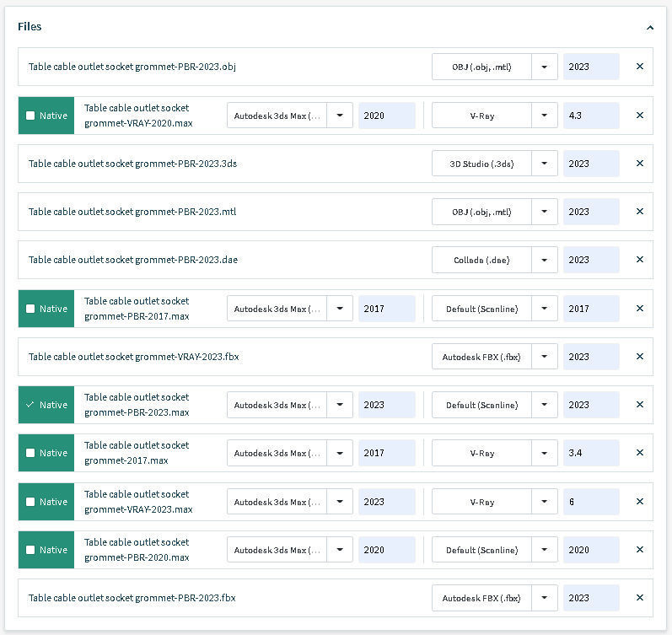The height and width of the screenshot is (635, 672).
Task: Open format dropdown for PBR-2023.obj
Action: pos(545,67)
